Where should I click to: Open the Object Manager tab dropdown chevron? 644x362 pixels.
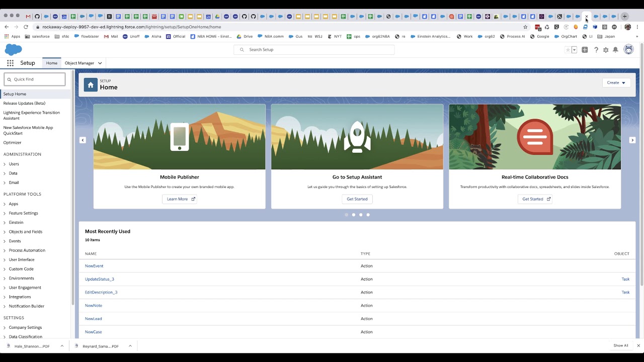[100, 63]
